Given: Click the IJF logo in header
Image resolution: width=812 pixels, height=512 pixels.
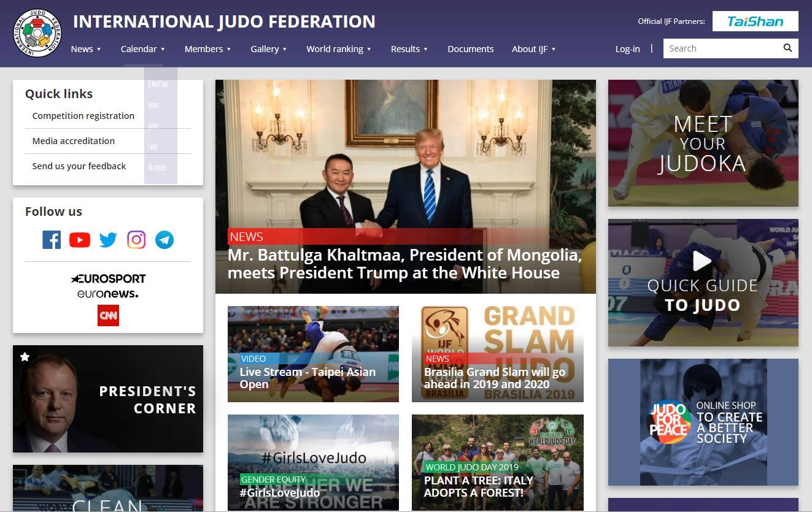Looking at the screenshot, I should pyautogui.click(x=37, y=34).
